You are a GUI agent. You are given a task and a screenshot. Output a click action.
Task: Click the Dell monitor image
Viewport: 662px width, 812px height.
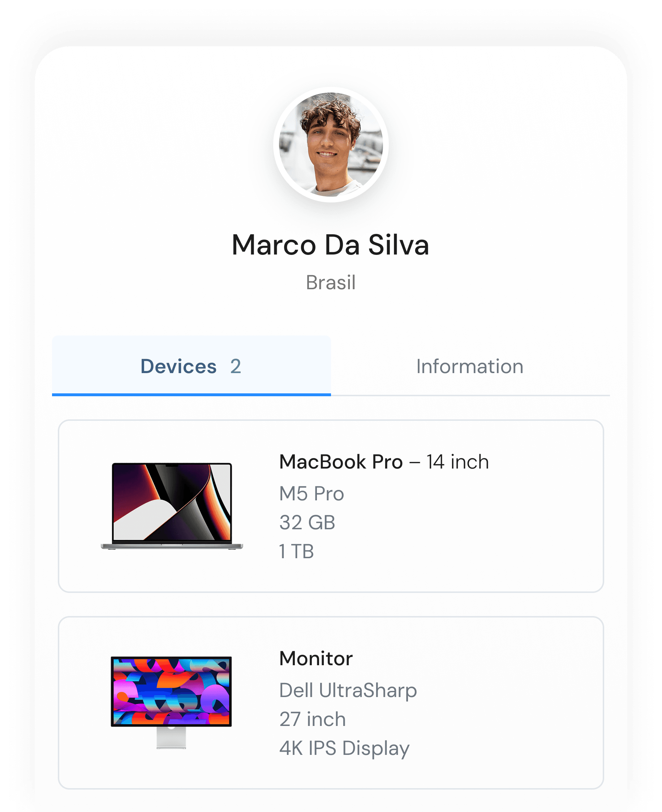coord(171,702)
